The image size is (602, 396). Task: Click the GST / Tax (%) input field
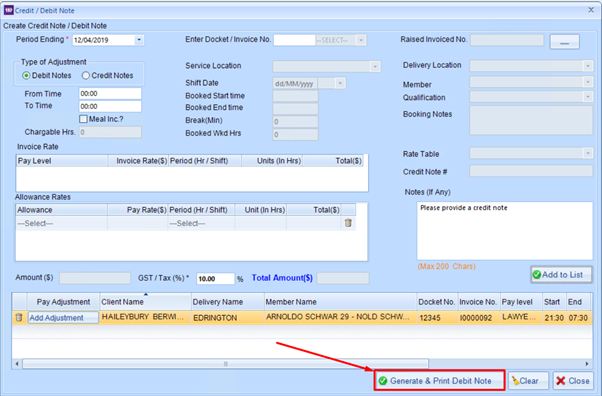point(215,278)
